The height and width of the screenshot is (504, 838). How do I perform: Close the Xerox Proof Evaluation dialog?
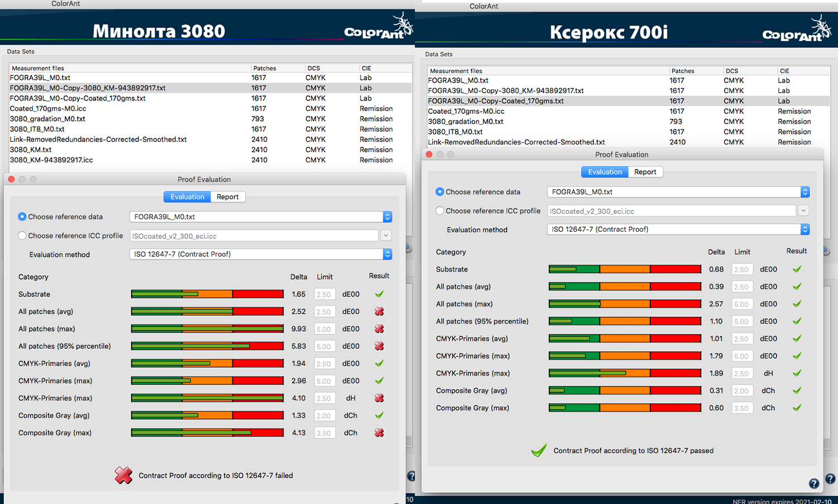click(429, 154)
